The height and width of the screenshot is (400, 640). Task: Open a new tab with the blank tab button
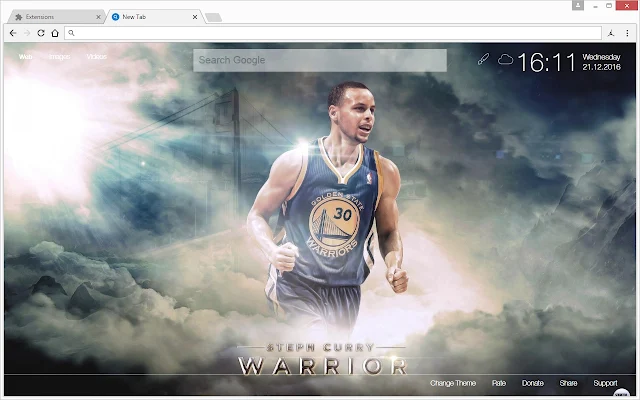click(x=213, y=17)
